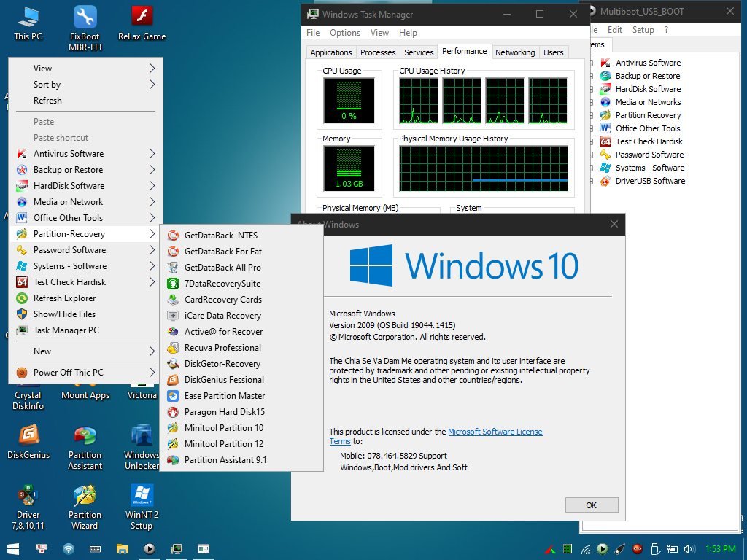Click the volume speaker tray icon
Image resolution: width=747 pixels, height=560 pixels.
pos(689,549)
